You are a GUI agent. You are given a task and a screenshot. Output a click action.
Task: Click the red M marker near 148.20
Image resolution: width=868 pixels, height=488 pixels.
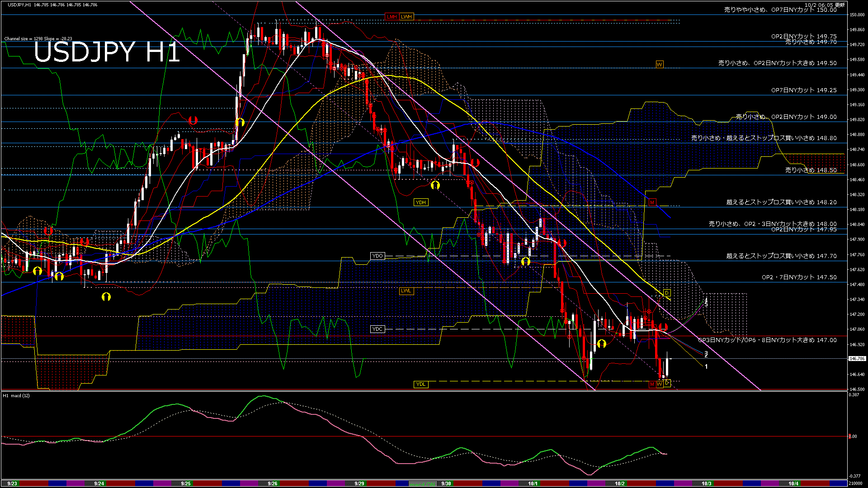pyautogui.click(x=652, y=202)
